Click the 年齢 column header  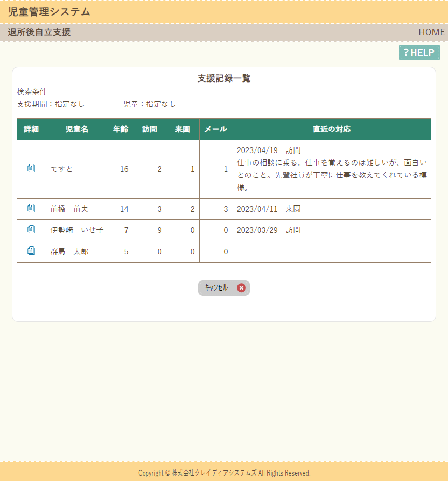point(120,129)
